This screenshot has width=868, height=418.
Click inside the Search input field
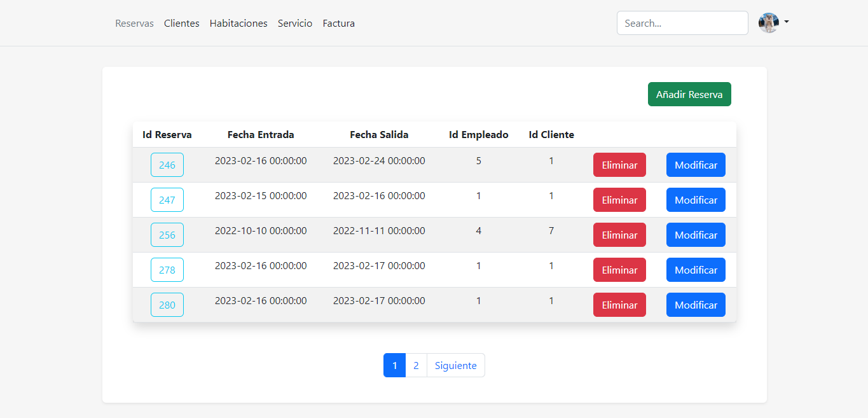click(682, 22)
